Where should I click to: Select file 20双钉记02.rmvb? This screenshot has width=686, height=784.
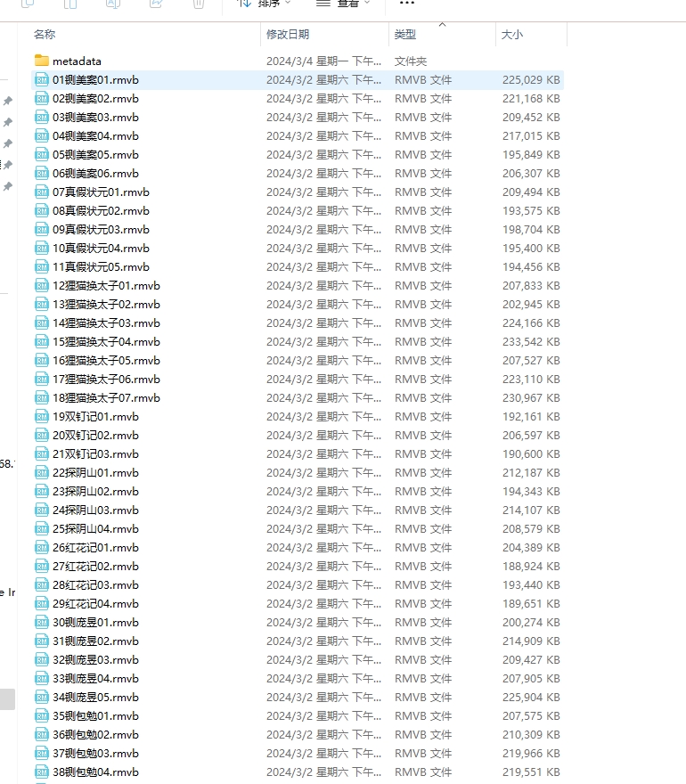coord(95,436)
